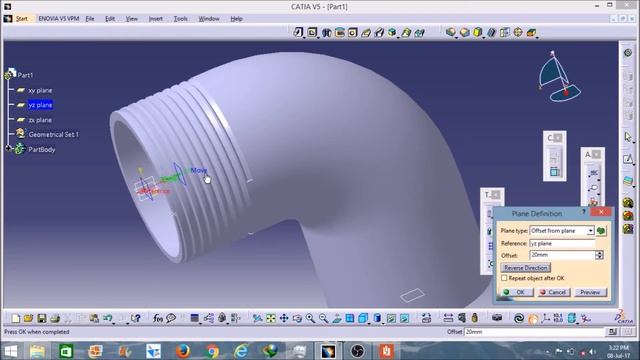The height and width of the screenshot is (360, 640).
Task: Click the Sketch icon in right toolbar
Action: pyautogui.click(x=628, y=159)
